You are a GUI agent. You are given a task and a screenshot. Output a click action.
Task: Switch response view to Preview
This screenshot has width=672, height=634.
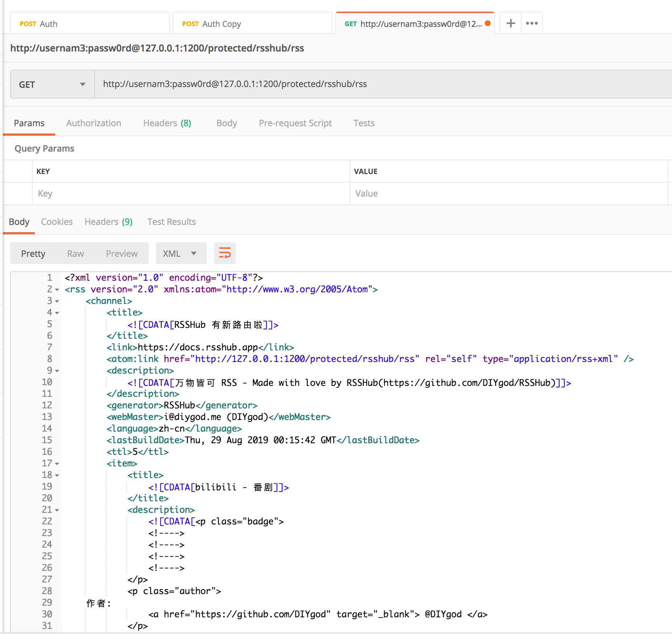tap(122, 254)
